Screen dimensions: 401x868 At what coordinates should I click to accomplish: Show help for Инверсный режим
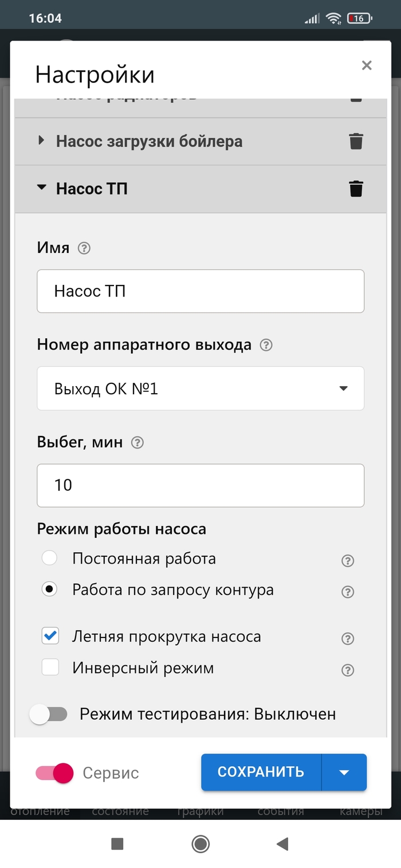click(347, 670)
